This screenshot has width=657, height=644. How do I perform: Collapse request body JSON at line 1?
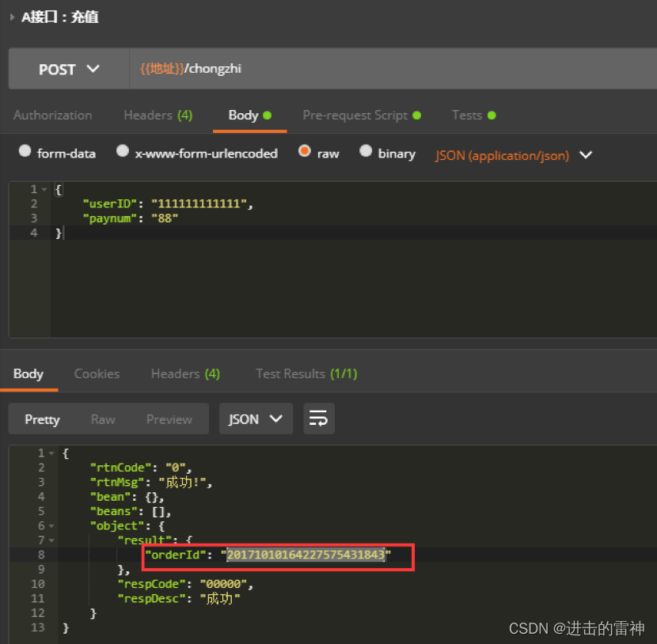pos(44,190)
